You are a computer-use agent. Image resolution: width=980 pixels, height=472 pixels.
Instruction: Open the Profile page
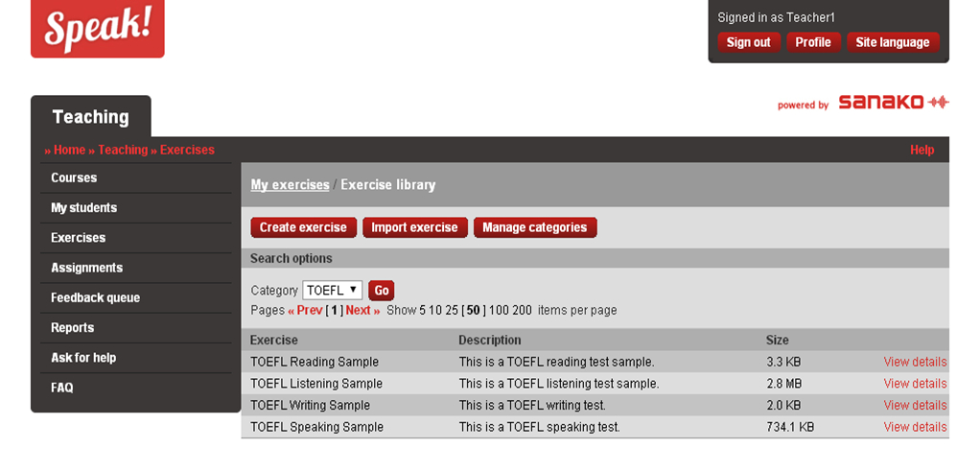point(813,42)
